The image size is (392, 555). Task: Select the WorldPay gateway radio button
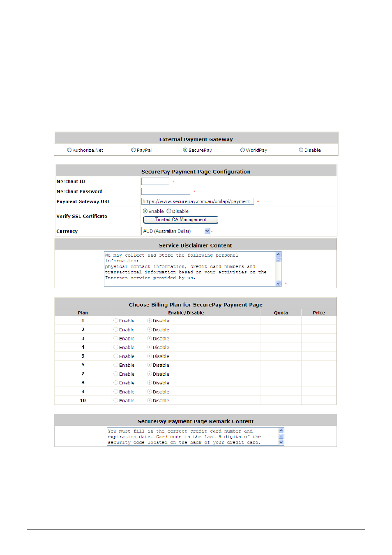click(242, 150)
